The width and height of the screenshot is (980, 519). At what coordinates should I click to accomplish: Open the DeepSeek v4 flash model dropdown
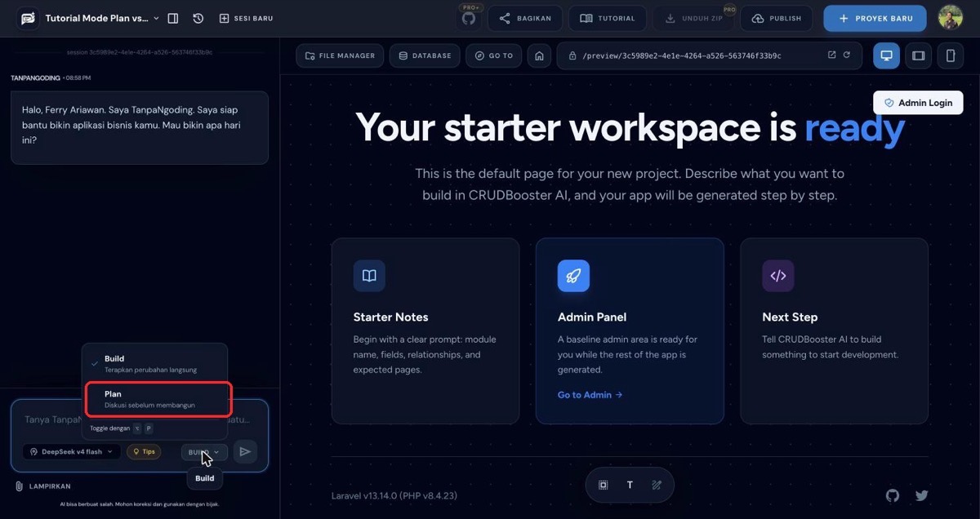point(72,451)
